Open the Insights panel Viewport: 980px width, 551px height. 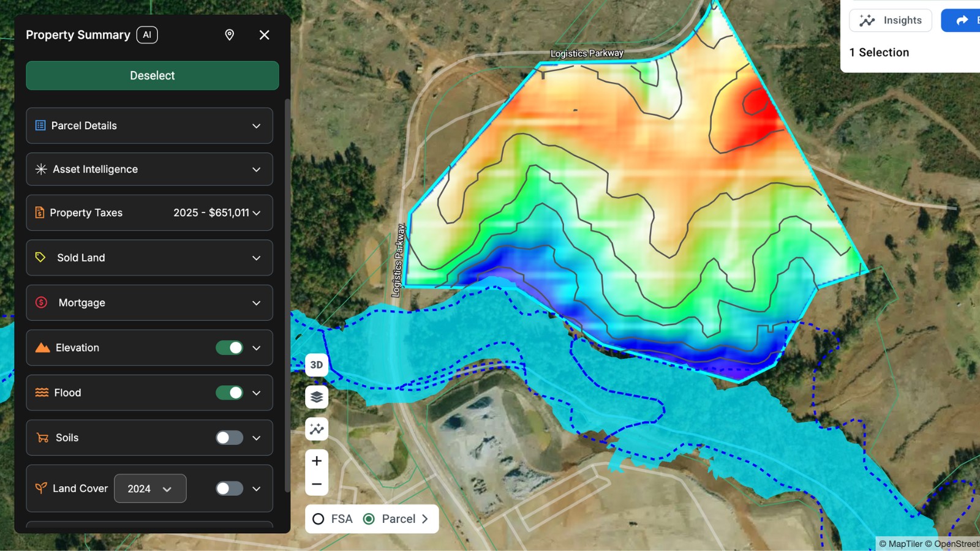891,20
